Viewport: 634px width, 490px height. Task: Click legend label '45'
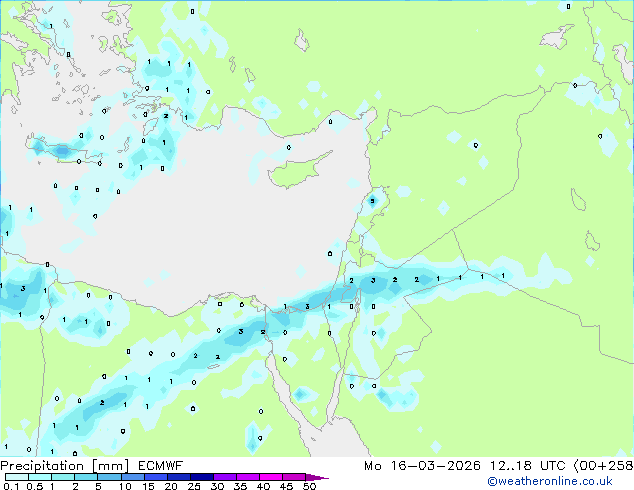pyautogui.click(x=286, y=486)
